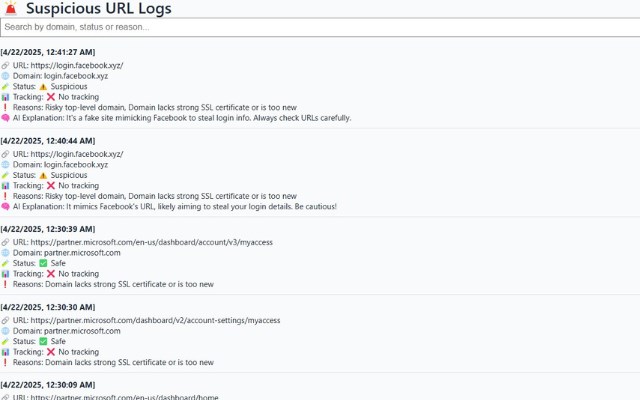Click red X tracking icon in 12:41:27 AM entry
This screenshot has width=640, height=400.
point(51,97)
